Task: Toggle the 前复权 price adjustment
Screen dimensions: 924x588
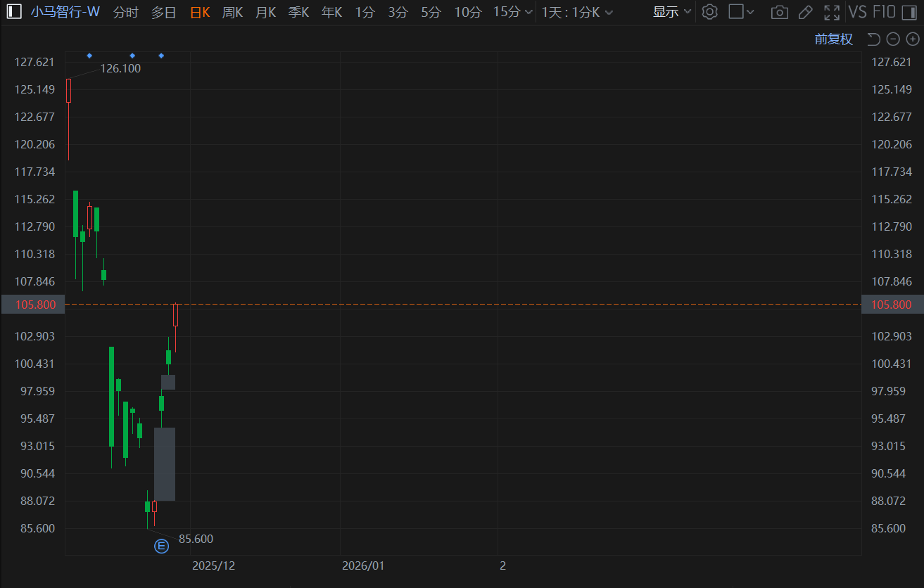Action: pyautogui.click(x=833, y=39)
